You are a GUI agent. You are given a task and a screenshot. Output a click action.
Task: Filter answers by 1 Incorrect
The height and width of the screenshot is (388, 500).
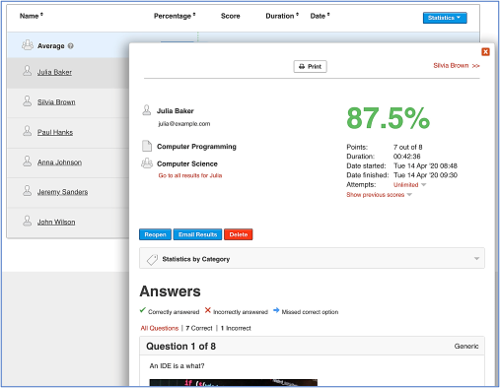tap(236, 328)
